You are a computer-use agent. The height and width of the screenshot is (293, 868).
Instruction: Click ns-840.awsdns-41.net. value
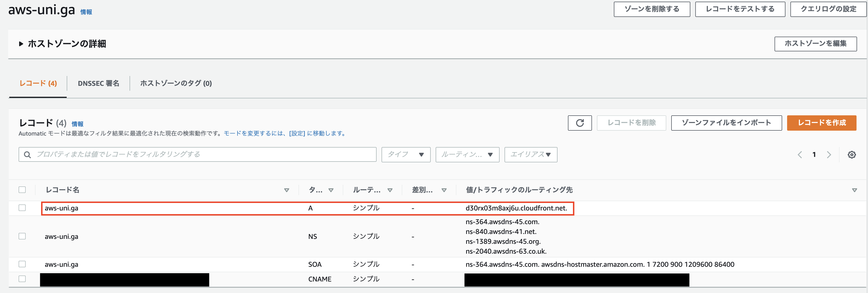501,232
